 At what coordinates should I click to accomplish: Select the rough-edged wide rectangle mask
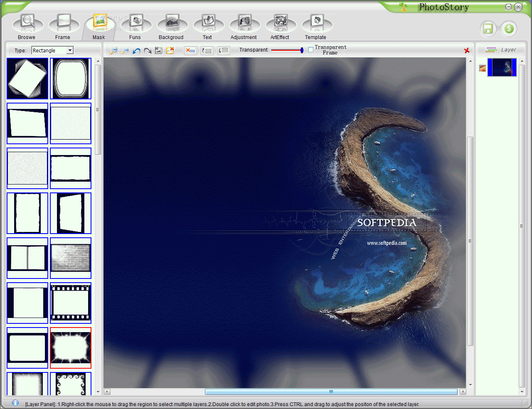[71, 168]
